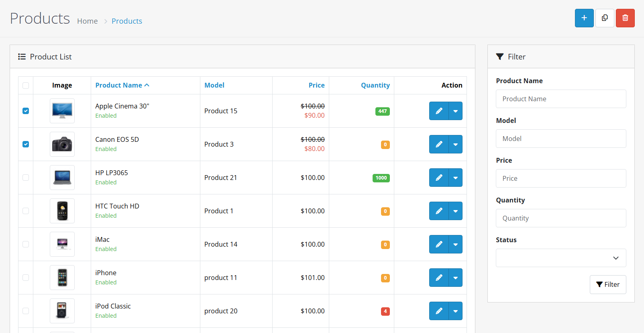The height and width of the screenshot is (333, 644).
Task: Open action dropdown for iPhone row
Action: [456, 278]
